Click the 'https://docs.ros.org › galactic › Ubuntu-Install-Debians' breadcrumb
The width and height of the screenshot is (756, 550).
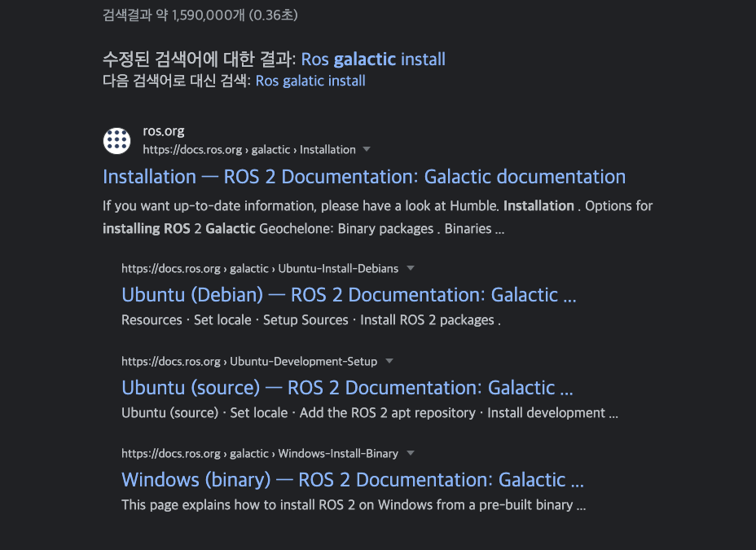260,269
